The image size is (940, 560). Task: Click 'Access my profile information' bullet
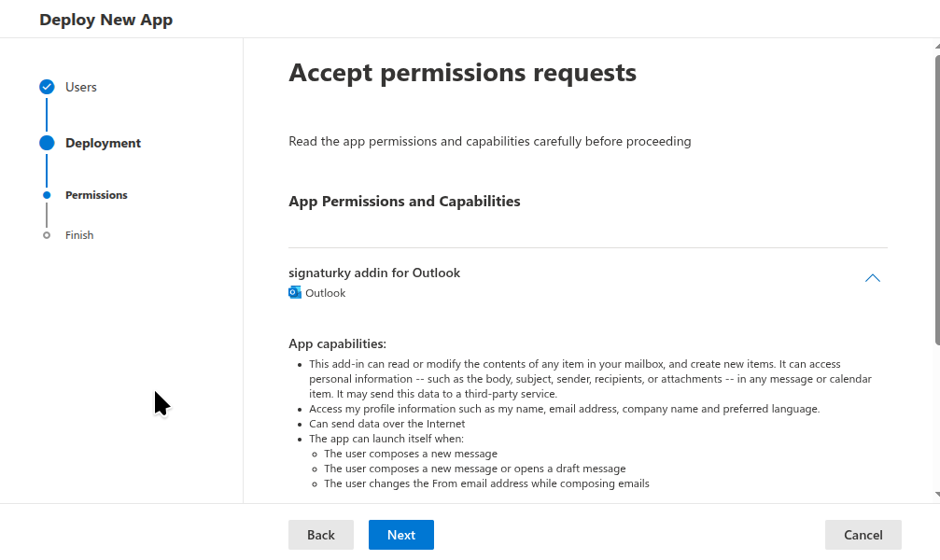(564, 409)
